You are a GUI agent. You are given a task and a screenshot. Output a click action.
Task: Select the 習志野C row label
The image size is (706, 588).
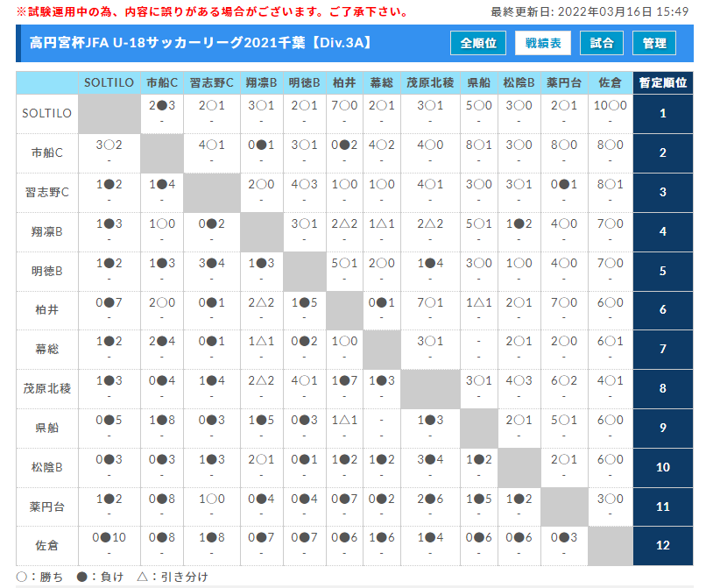pos(47,193)
